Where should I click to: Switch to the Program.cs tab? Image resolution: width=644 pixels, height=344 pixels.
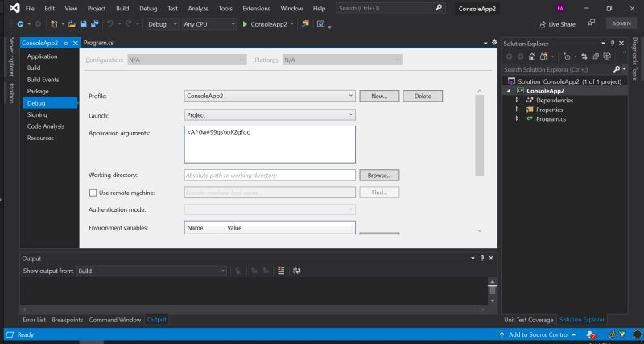[x=98, y=43]
